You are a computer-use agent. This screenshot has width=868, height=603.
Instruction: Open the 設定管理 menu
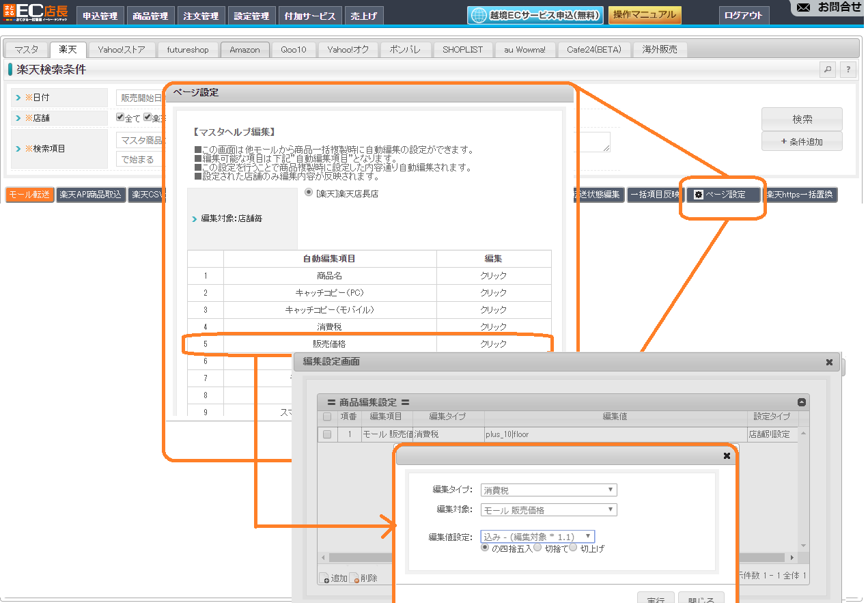251,16
